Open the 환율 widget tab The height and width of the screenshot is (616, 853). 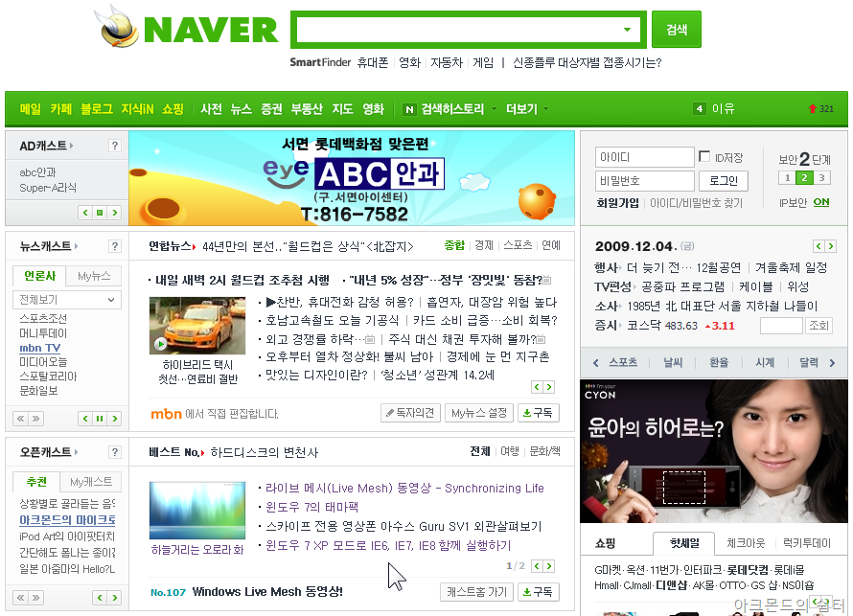point(719,363)
